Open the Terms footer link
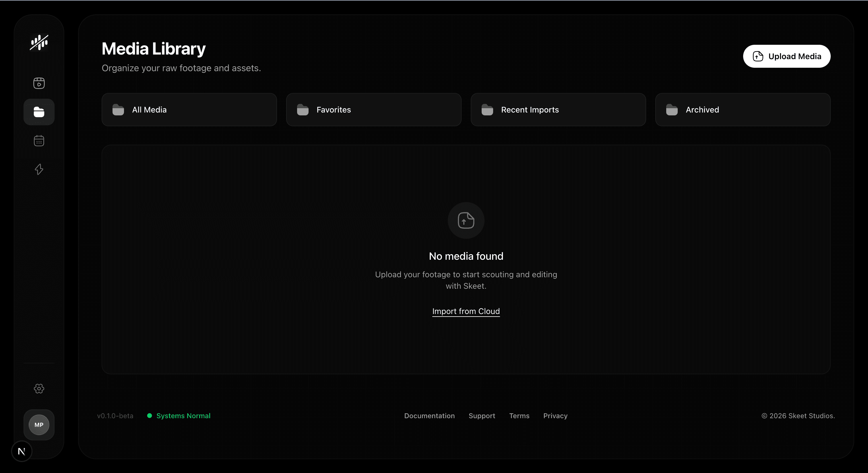 click(x=519, y=416)
